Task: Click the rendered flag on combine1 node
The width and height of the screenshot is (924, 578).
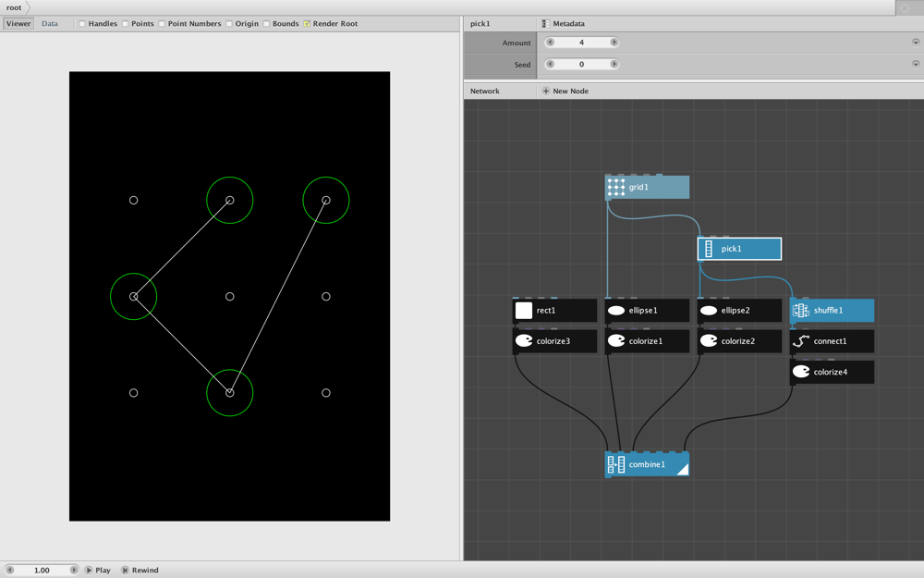Action: (683, 470)
